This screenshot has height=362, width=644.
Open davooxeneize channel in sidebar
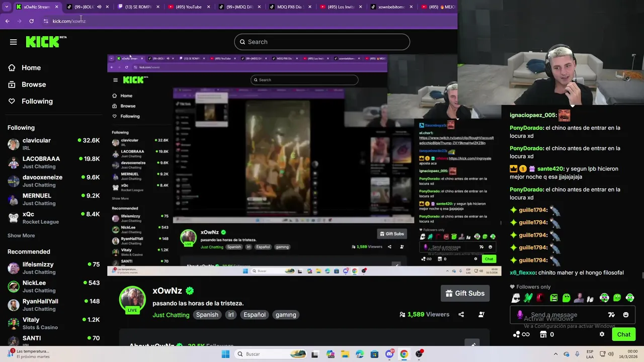[53, 180]
